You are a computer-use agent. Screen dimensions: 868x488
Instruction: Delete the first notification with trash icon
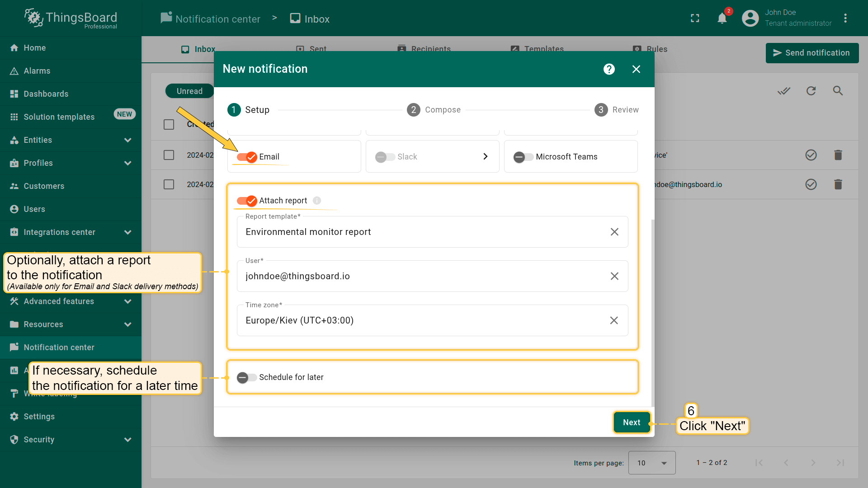pos(838,155)
